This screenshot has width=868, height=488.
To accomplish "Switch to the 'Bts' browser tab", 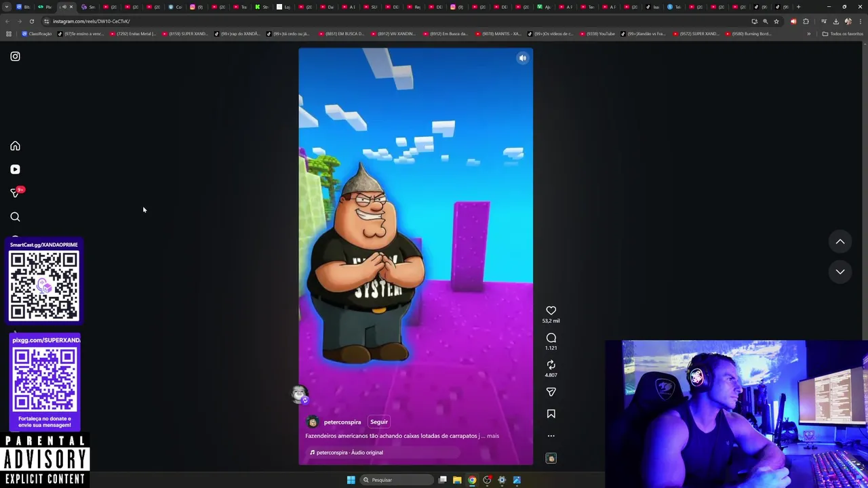I will pos(24,7).
